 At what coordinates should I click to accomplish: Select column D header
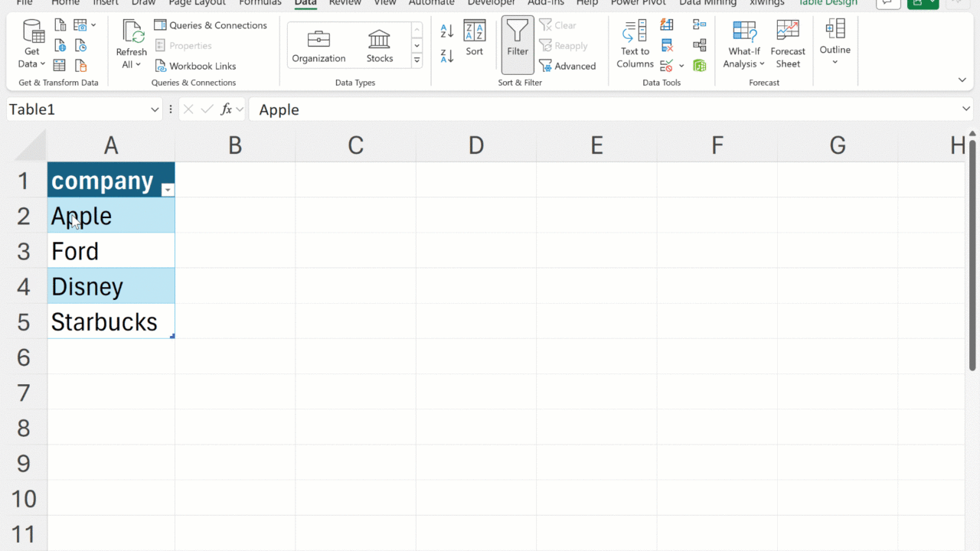click(476, 145)
